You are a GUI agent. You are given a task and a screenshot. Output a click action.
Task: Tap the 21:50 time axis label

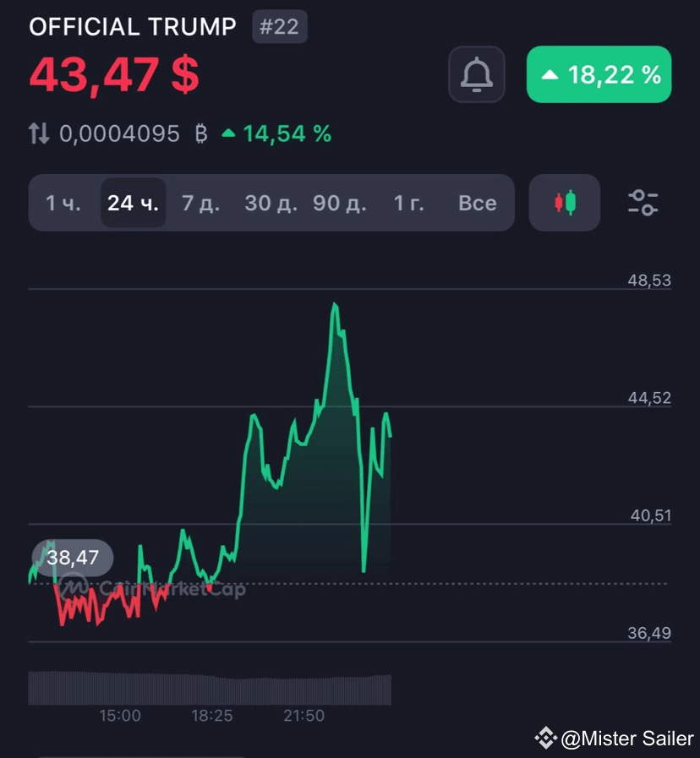pos(304,716)
